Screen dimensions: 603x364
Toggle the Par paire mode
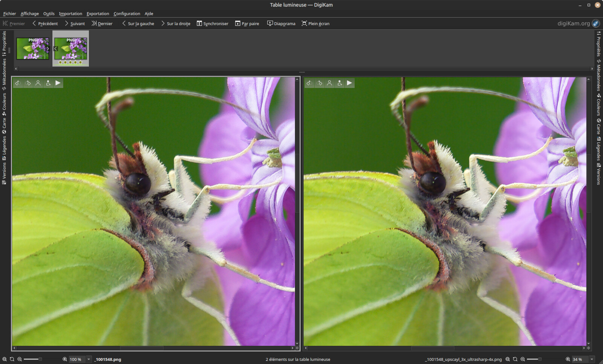[x=247, y=23]
